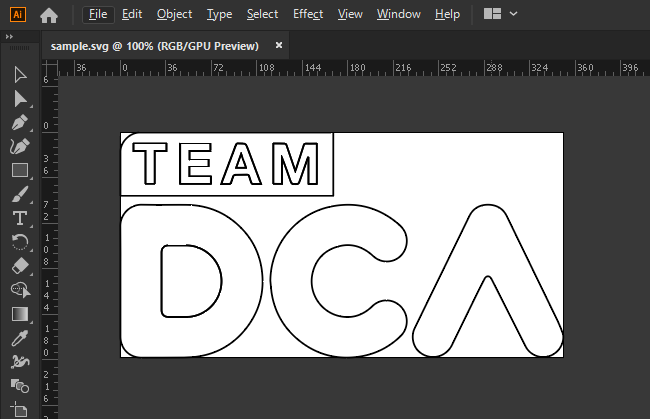Click the letter C shape on artboard
The image size is (650, 419).
tap(290, 281)
